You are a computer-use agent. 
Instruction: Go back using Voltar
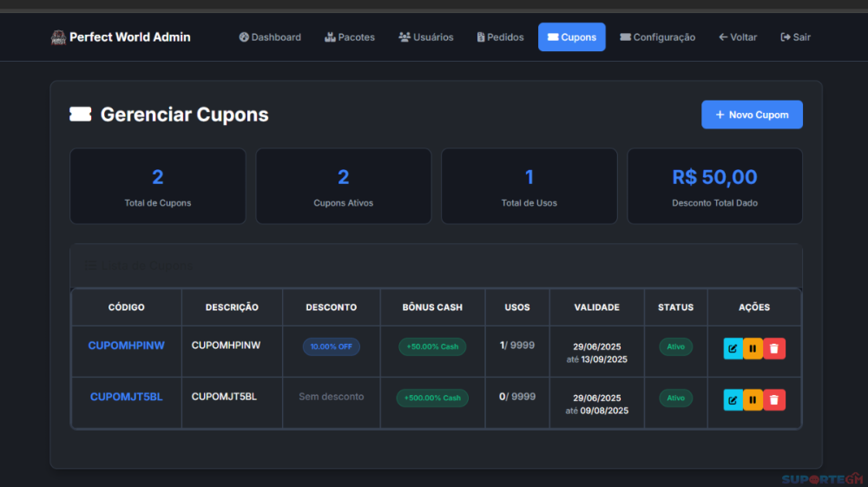point(738,37)
